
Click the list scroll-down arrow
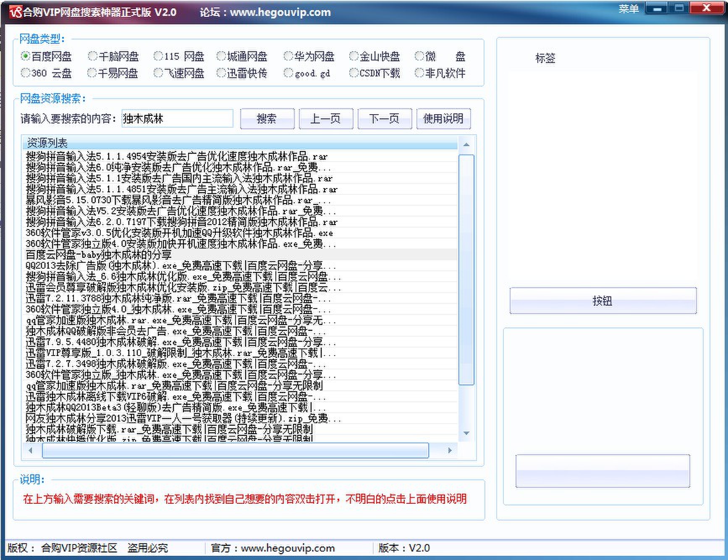point(466,433)
